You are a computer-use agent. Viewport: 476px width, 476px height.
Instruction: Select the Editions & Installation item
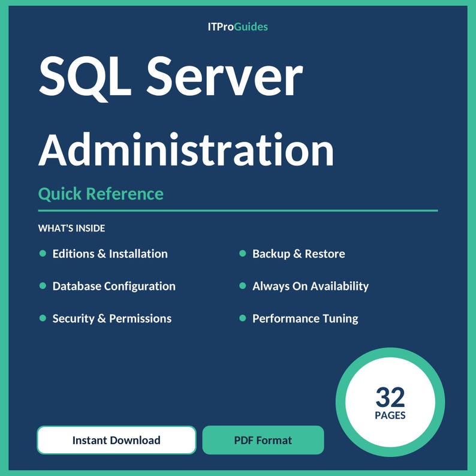104,254
